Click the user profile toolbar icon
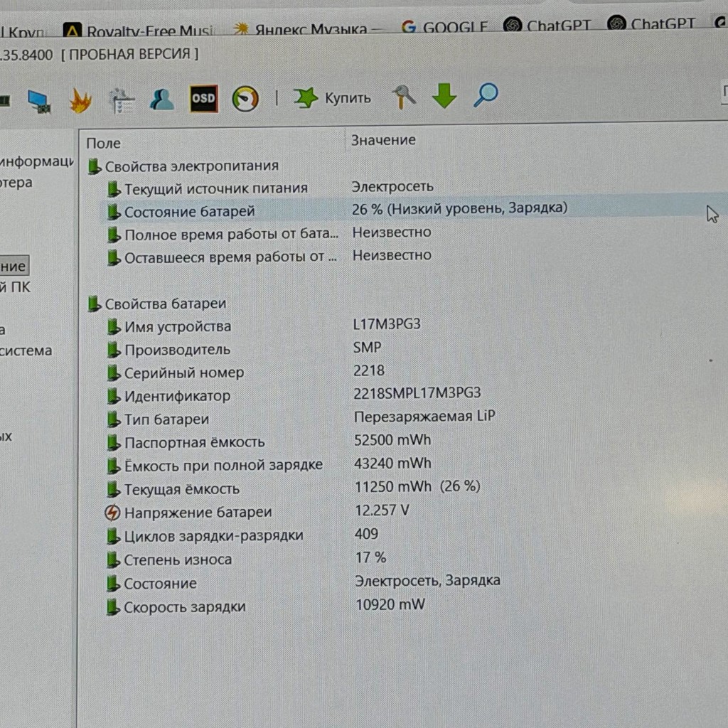 click(161, 99)
